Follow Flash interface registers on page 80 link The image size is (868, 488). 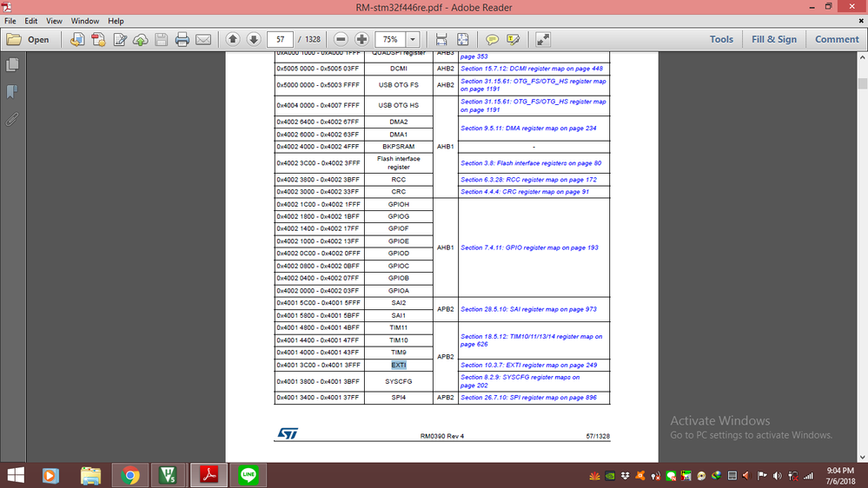[x=530, y=163]
